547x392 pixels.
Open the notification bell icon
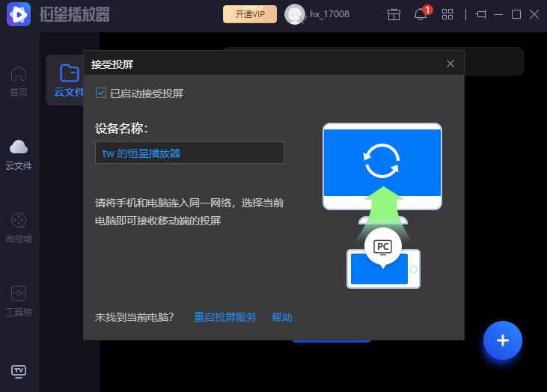click(421, 14)
